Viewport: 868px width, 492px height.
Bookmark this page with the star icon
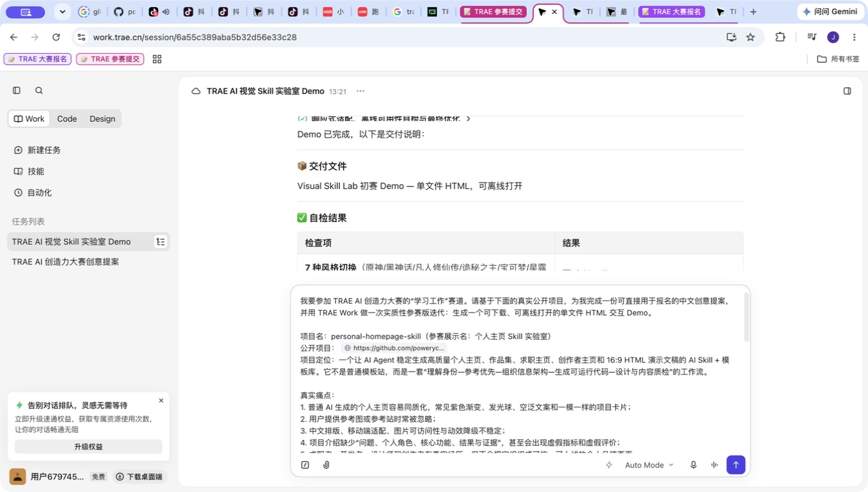click(x=750, y=37)
